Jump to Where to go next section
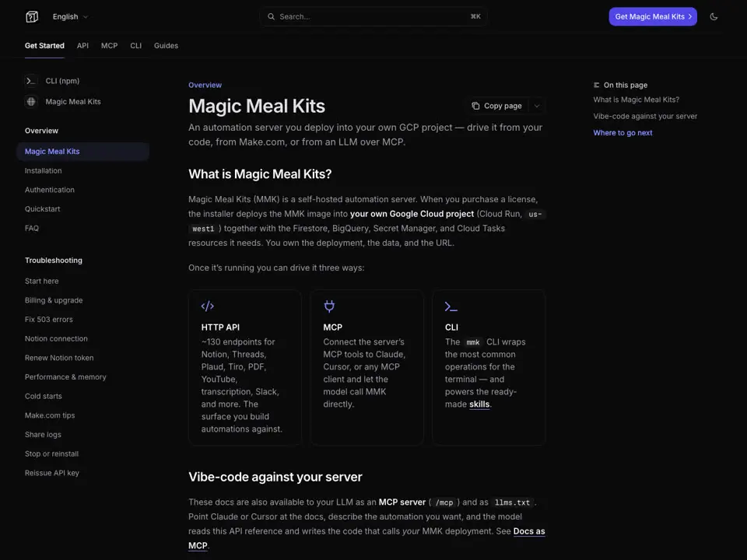The width and height of the screenshot is (747, 560). click(622, 133)
